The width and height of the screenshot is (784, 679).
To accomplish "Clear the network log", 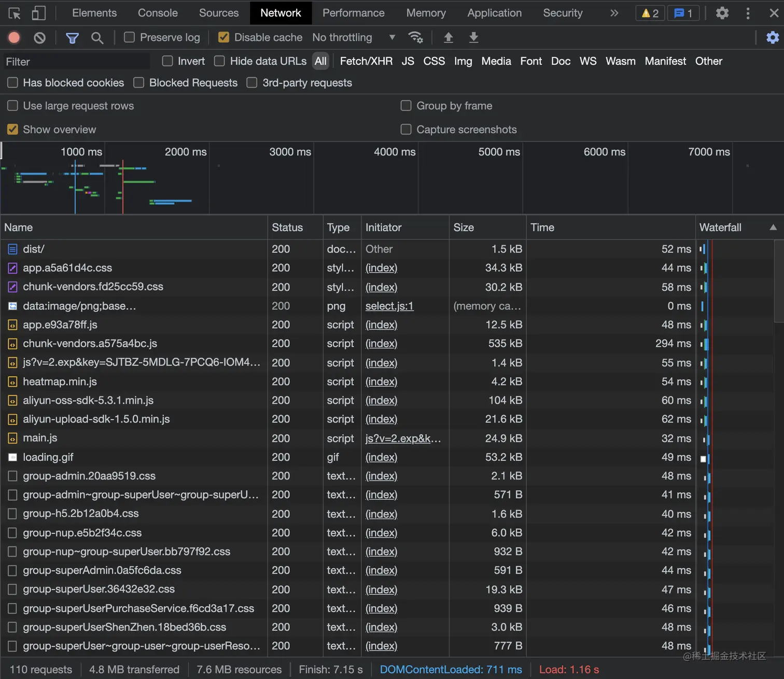I will (x=39, y=37).
